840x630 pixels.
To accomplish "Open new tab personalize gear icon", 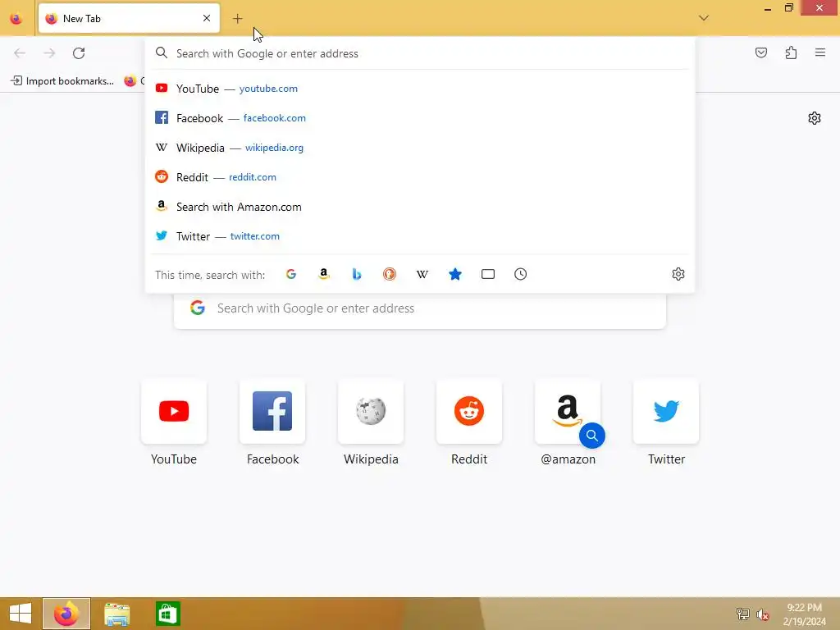I will [x=815, y=118].
